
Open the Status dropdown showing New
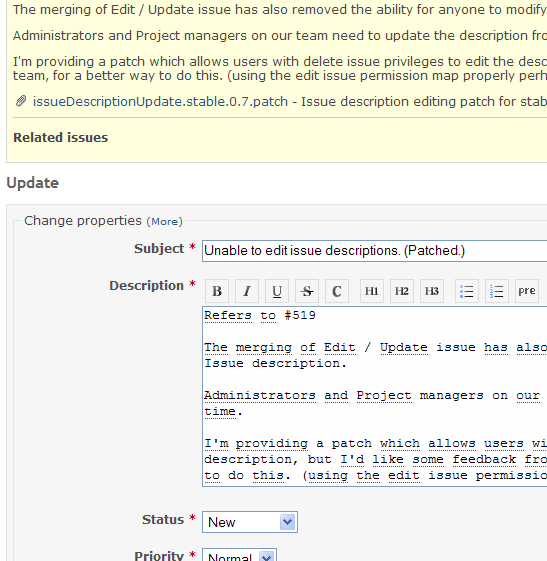250,522
